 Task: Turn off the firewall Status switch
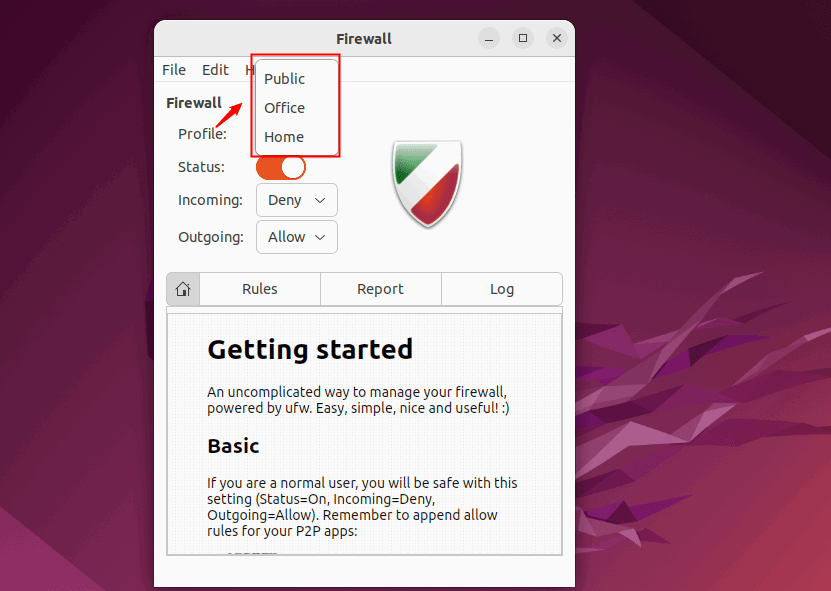click(x=281, y=167)
